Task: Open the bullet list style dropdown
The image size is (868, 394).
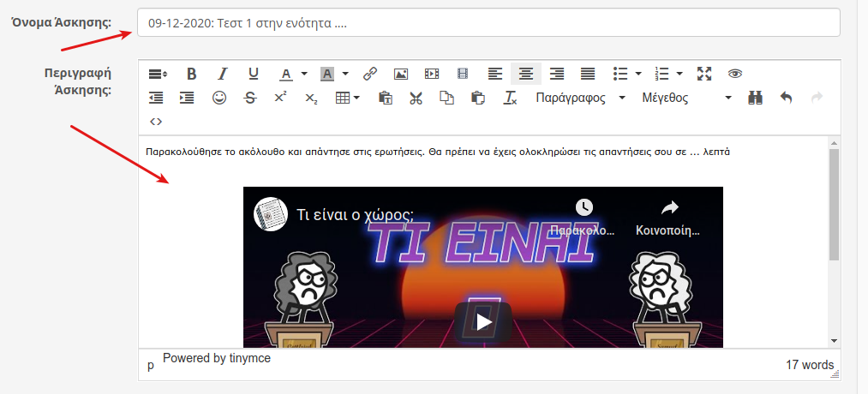Action: pos(638,74)
